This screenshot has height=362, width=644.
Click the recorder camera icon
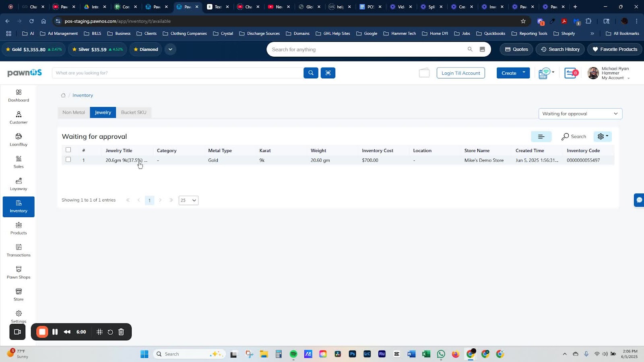click(17, 332)
